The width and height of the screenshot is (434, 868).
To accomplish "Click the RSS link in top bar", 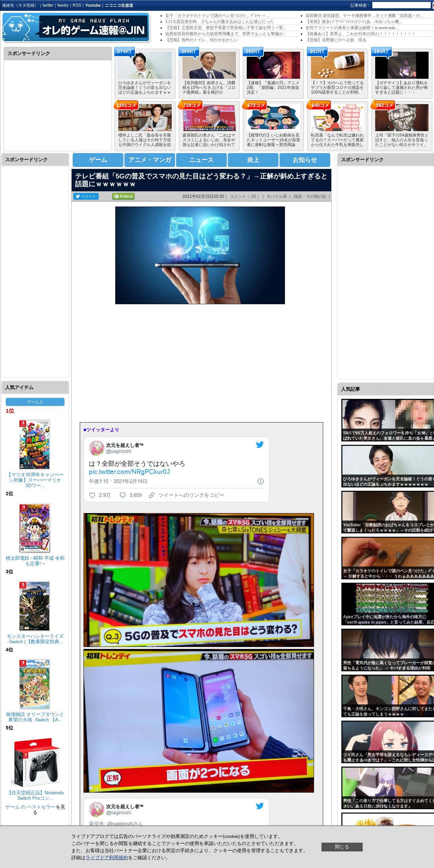I will point(77,5).
